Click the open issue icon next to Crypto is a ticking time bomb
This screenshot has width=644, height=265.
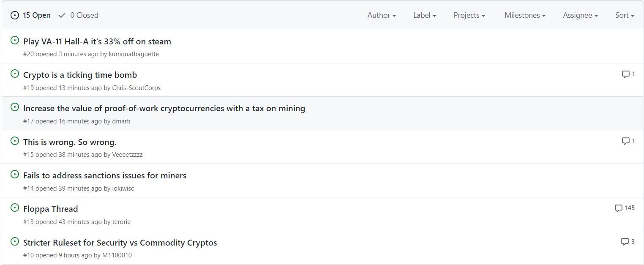15,74
